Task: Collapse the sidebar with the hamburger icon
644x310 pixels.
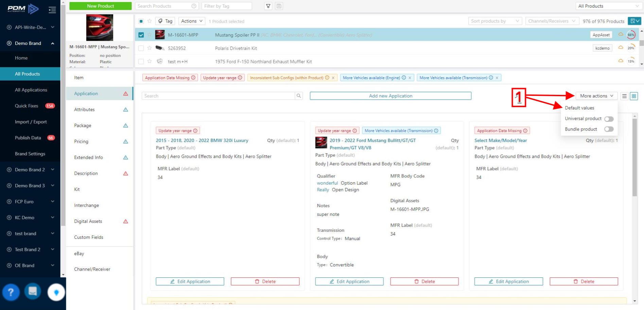Action: click(x=52, y=10)
